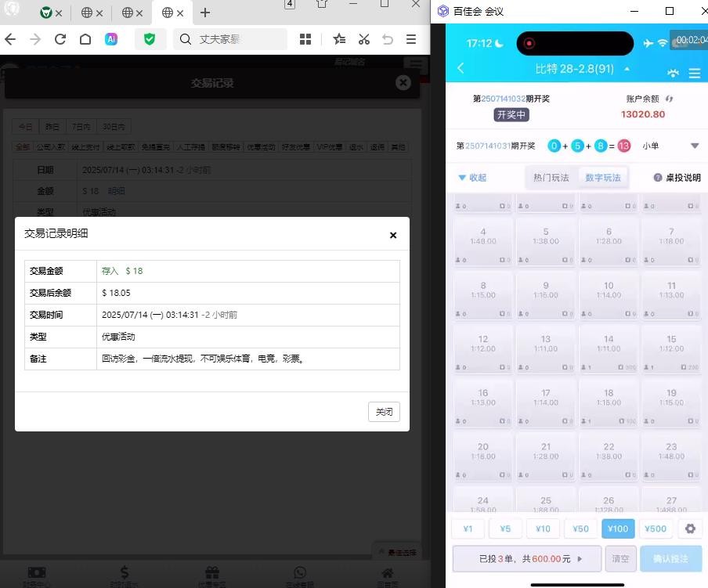Toggle the eye visibility icon in header
The height and width of the screenshot is (588, 708).
point(673,73)
